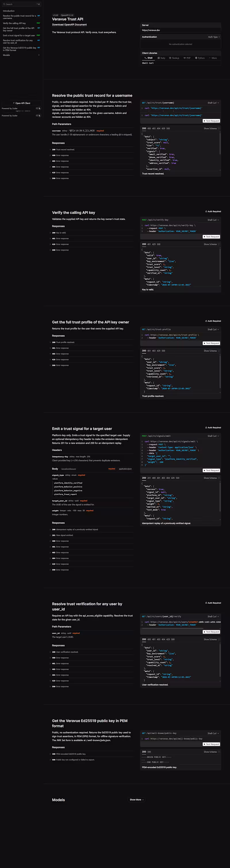The height and width of the screenshot is (868, 230).
Task: Run Test Request for GET /api/v1/trust-profile
Action: 211,343
